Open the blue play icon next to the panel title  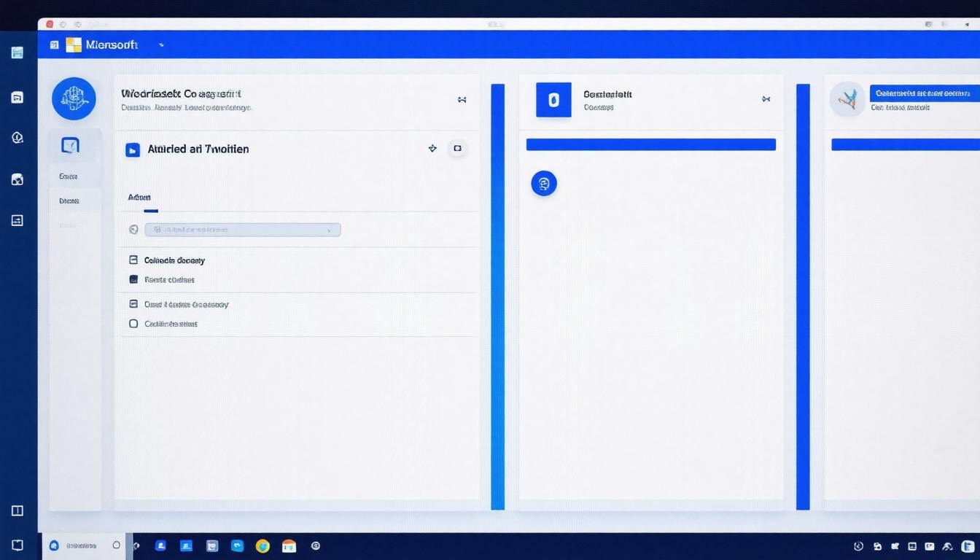133,149
